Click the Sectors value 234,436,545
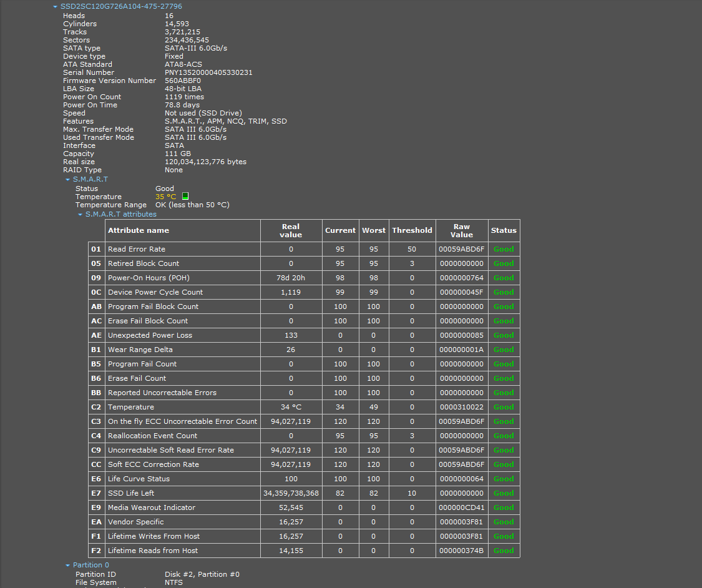The height and width of the screenshot is (588, 702). pos(187,39)
